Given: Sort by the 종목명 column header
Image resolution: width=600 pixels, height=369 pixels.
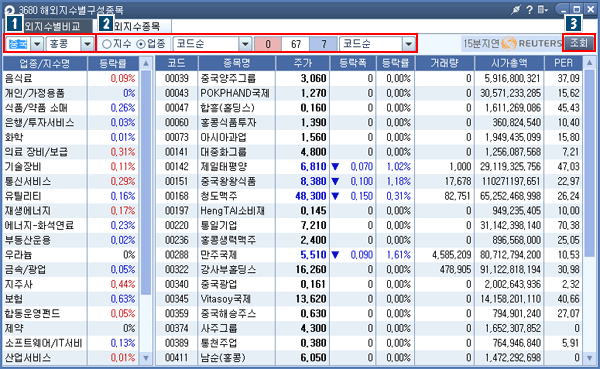Looking at the screenshot, I should 236,63.
